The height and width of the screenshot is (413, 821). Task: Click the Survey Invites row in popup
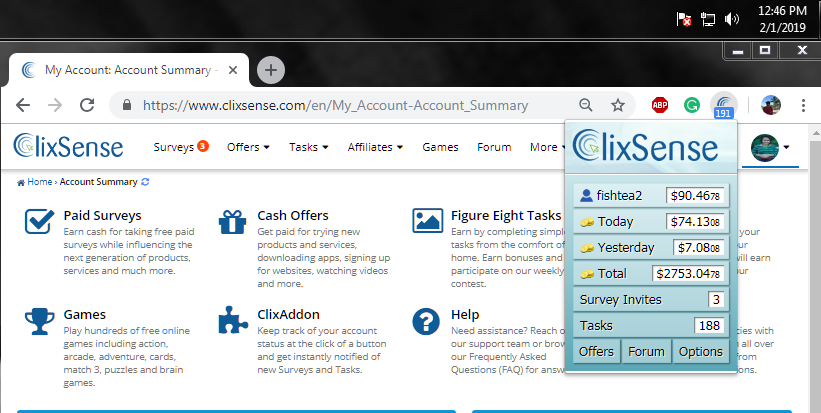[651, 299]
